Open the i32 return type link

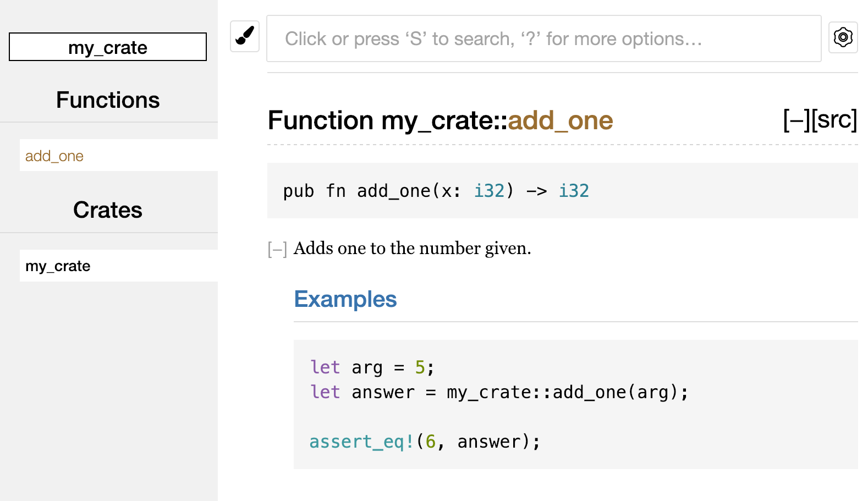click(x=574, y=191)
